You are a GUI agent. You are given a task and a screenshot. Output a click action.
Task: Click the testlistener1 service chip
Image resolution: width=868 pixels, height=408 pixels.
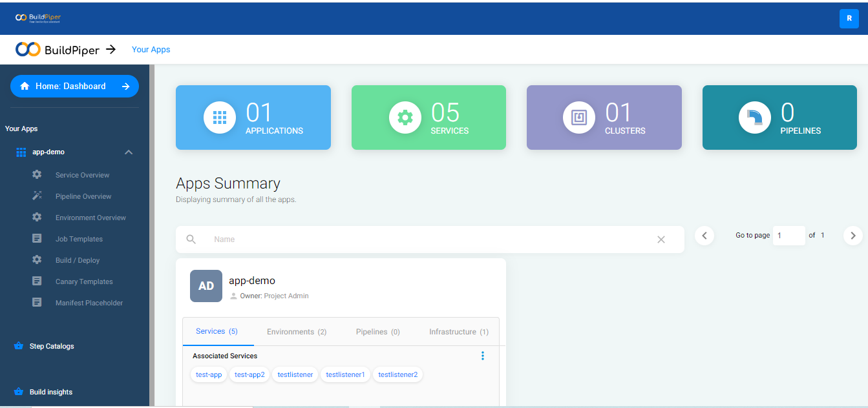[346, 374]
